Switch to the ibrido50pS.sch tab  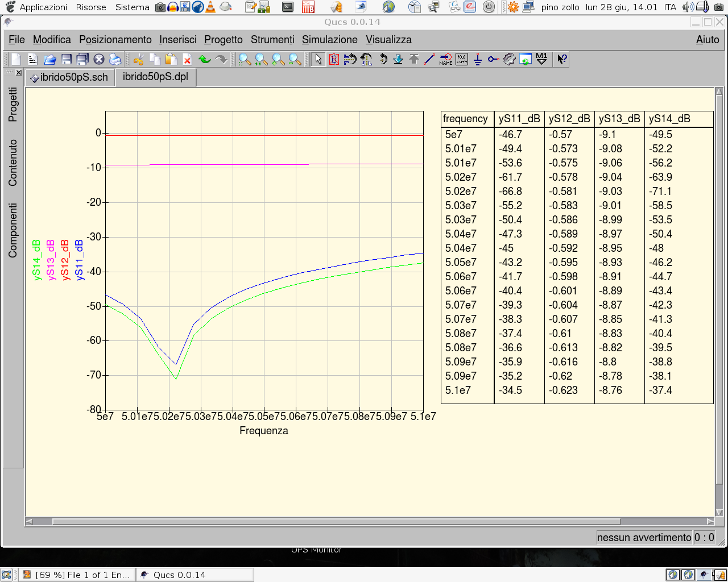(70, 77)
